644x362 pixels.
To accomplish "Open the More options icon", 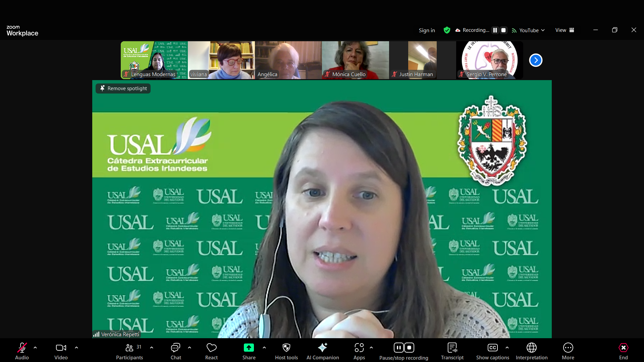I will (568, 348).
